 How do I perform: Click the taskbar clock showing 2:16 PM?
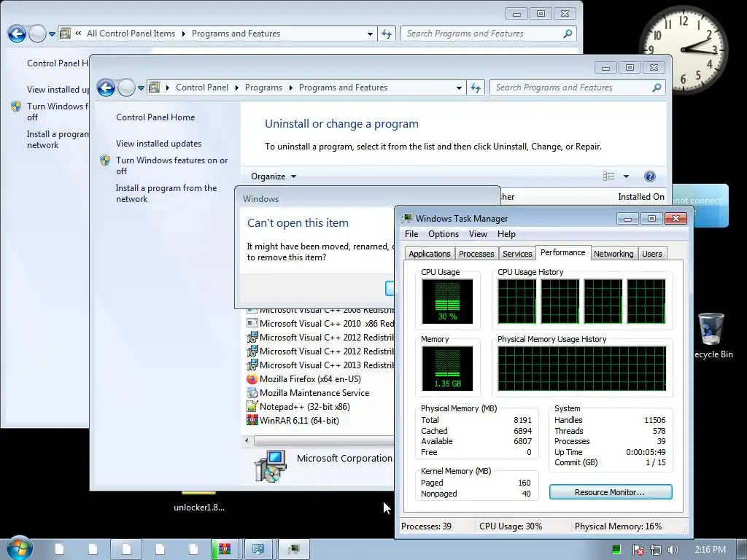[710, 550]
